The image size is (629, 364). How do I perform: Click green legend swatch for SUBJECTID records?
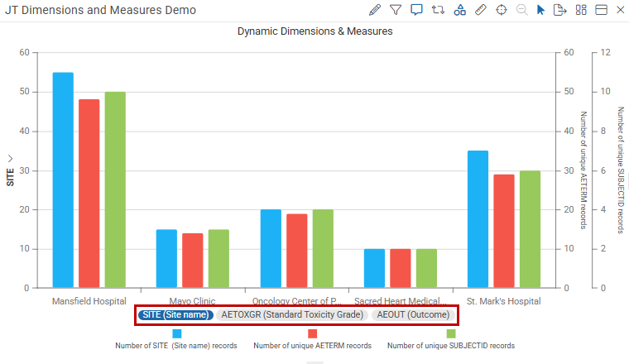click(x=451, y=333)
